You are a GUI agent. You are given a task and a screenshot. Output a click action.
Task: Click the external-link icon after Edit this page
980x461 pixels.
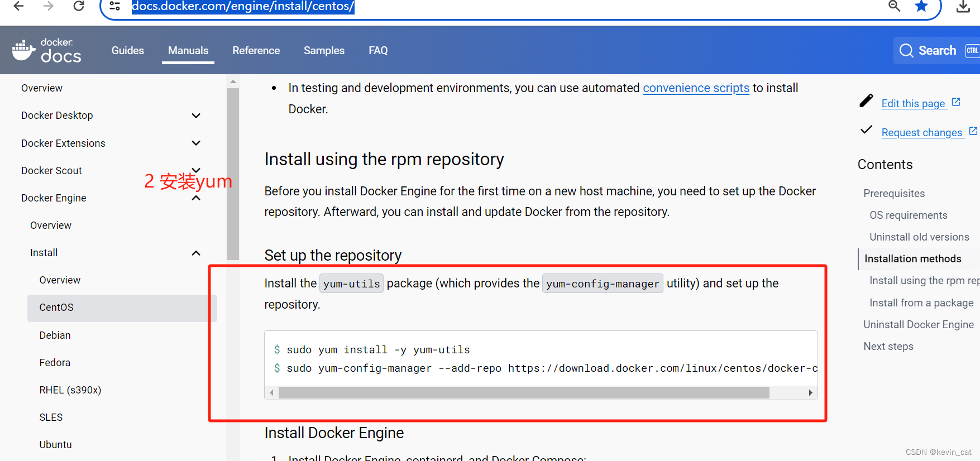click(956, 102)
